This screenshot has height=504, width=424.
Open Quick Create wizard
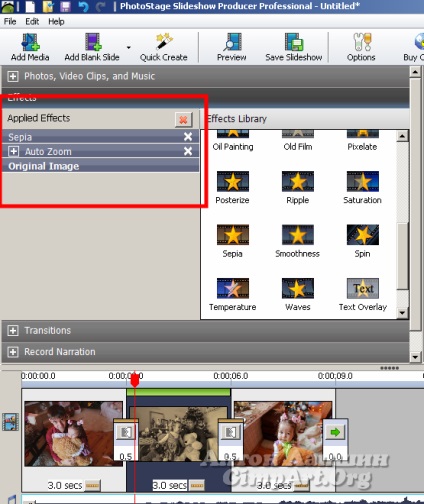coord(164,42)
